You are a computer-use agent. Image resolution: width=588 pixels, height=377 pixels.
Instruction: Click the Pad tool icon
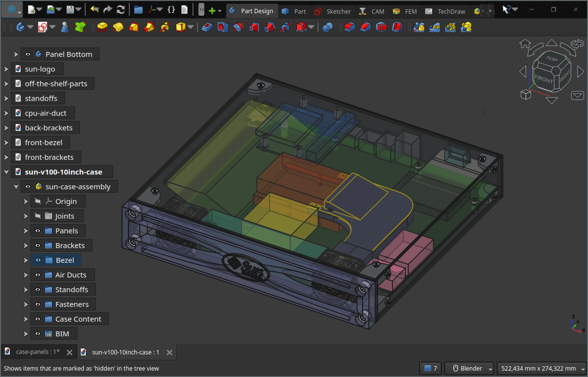[102, 27]
